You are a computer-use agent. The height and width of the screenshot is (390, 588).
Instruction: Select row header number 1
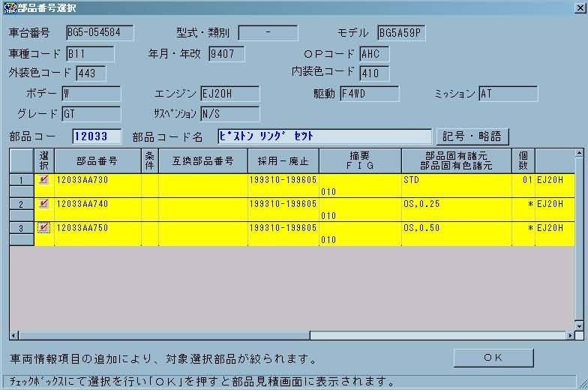tap(21, 180)
